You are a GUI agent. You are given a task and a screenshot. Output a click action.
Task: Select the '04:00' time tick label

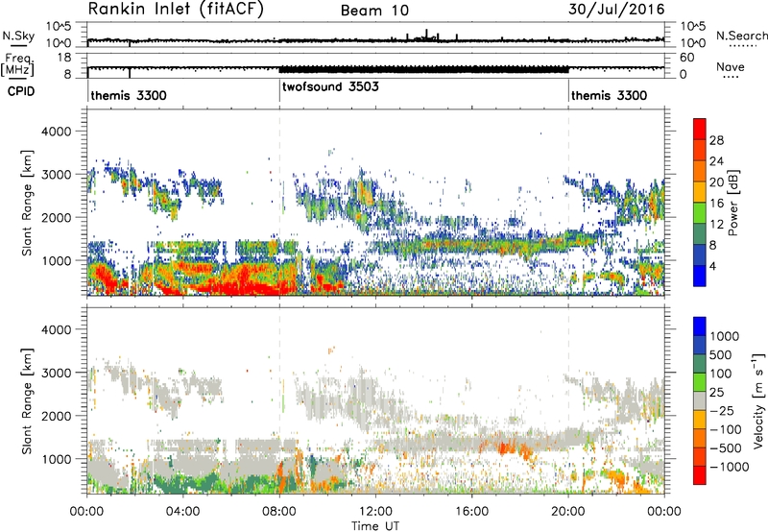pos(182,512)
